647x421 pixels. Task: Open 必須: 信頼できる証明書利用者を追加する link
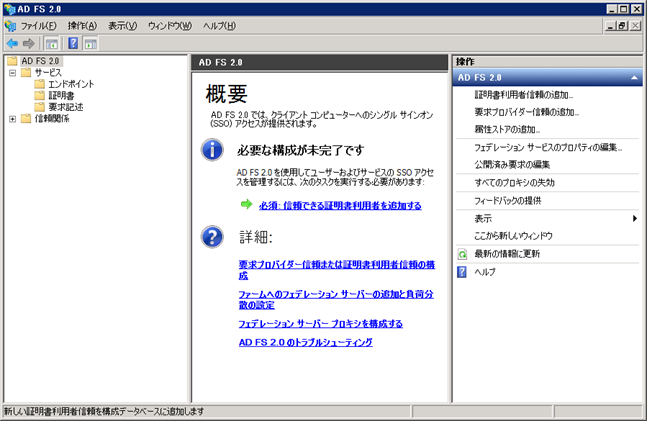340,206
